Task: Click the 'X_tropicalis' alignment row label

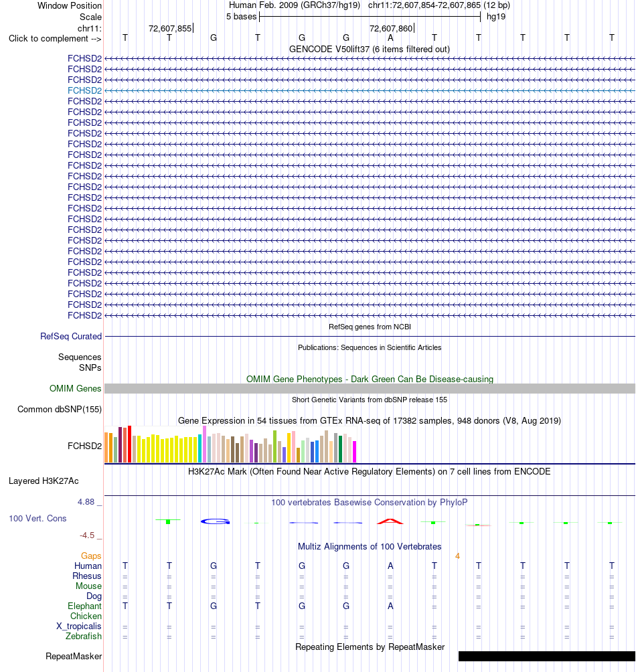Action: click(79, 626)
